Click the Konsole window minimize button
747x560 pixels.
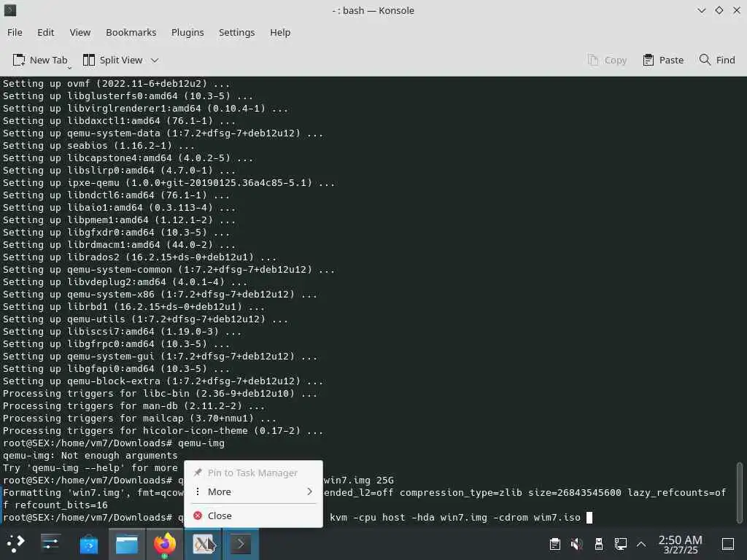coord(701,10)
